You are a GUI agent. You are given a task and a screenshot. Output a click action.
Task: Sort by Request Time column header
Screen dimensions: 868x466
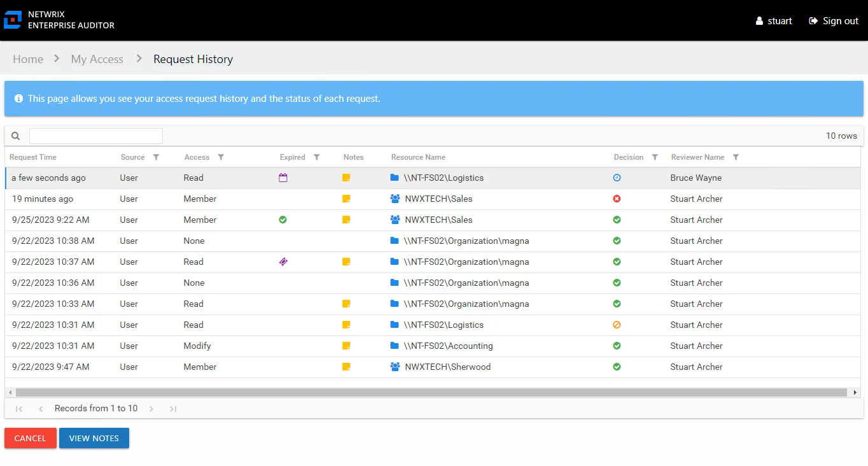(33, 157)
